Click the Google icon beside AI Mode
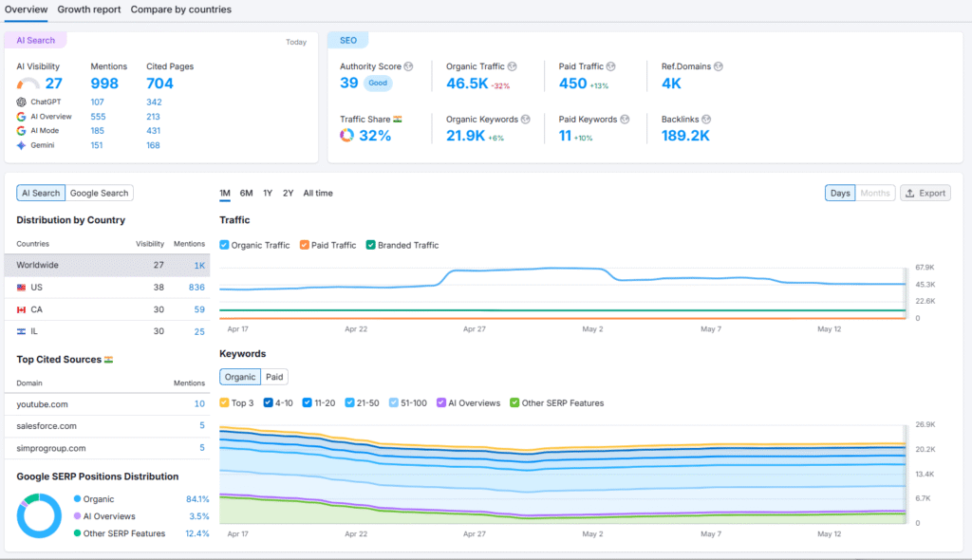Viewport: 972px width, 560px height. [x=21, y=131]
